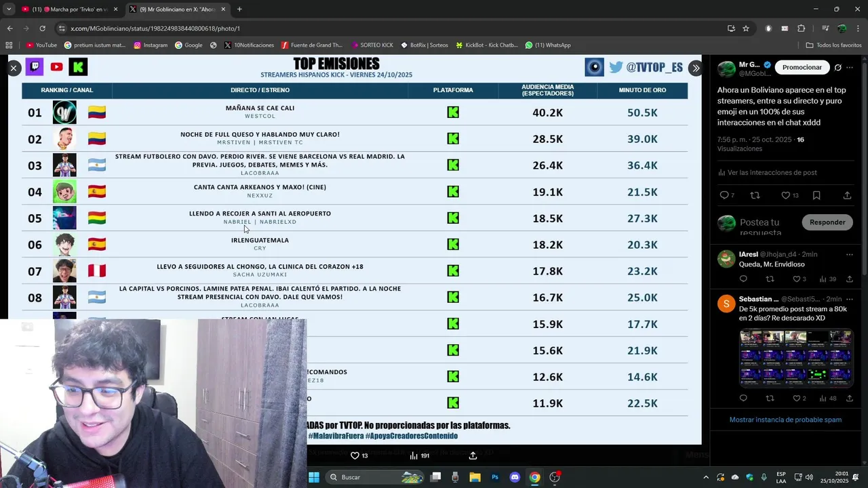The height and width of the screenshot is (488, 868).
Task: Repost icon under Mr Goblinciano's post
Action: pyautogui.click(x=755, y=195)
